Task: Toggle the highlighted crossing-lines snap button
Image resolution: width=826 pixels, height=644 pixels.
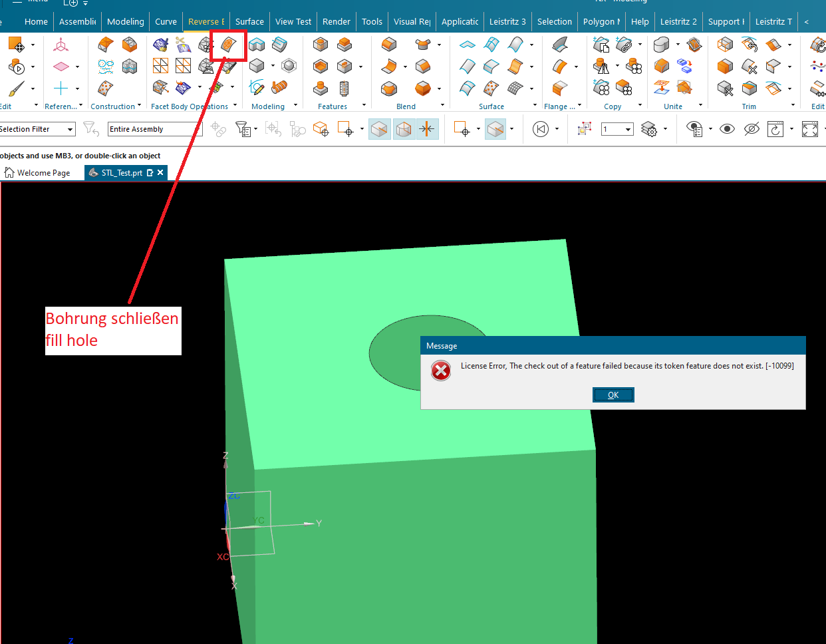Action: pyautogui.click(x=428, y=129)
